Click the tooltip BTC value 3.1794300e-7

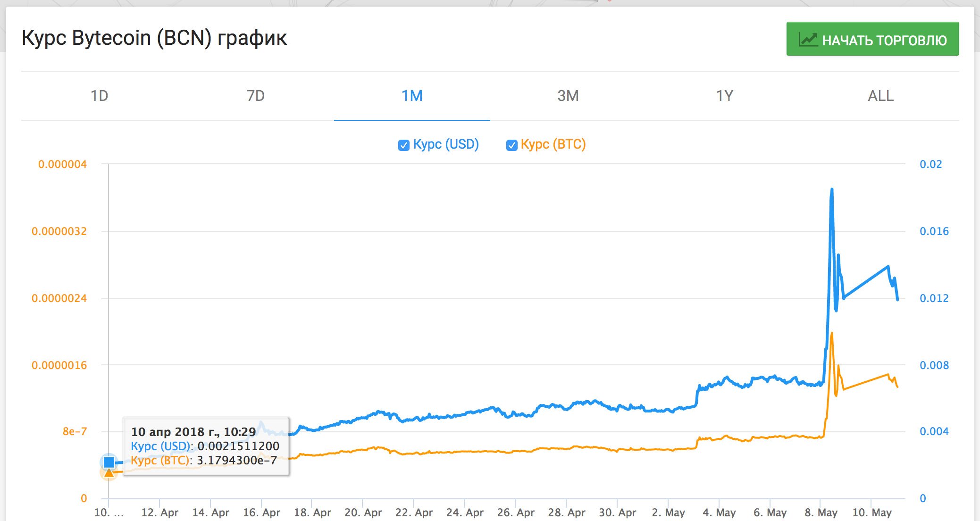pos(237,460)
